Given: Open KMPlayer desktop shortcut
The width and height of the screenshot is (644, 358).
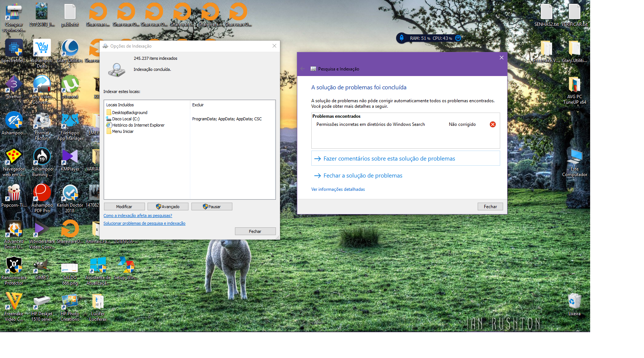Looking at the screenshot, I should 70,159.
